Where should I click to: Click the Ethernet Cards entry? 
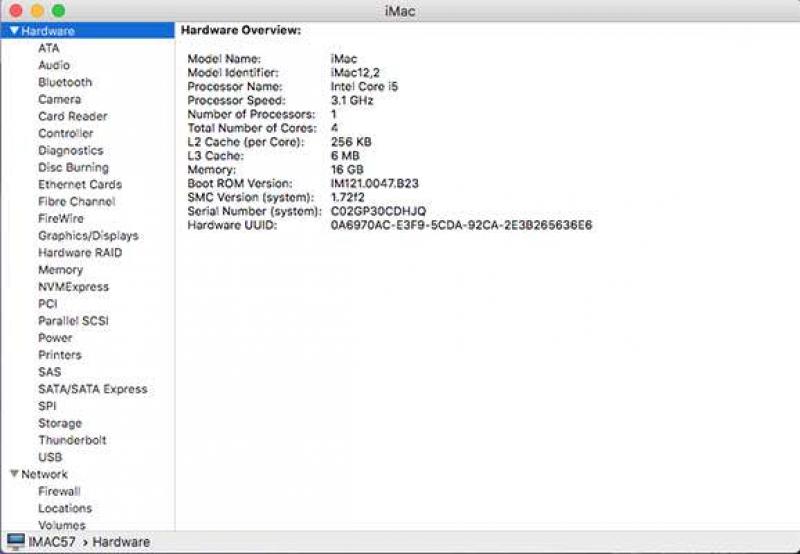[x=80, y=184]
